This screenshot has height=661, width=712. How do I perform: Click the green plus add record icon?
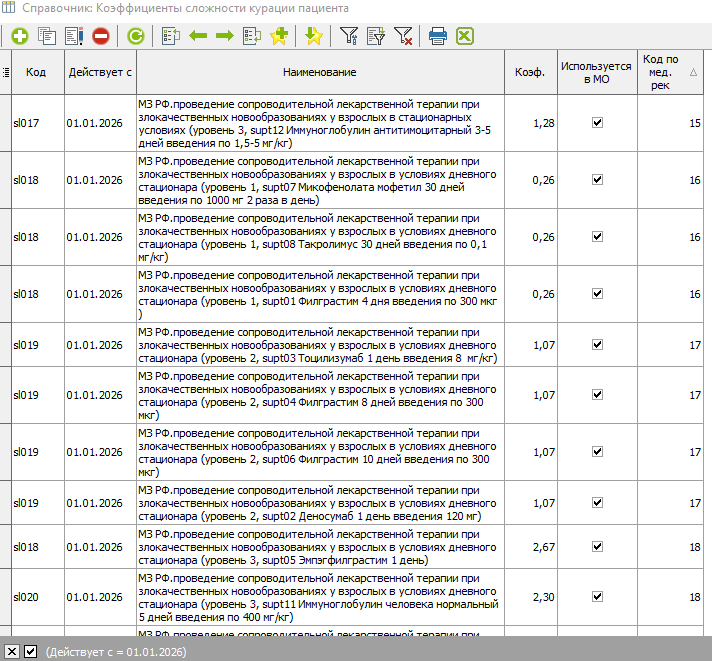click(x=20, y=36)
